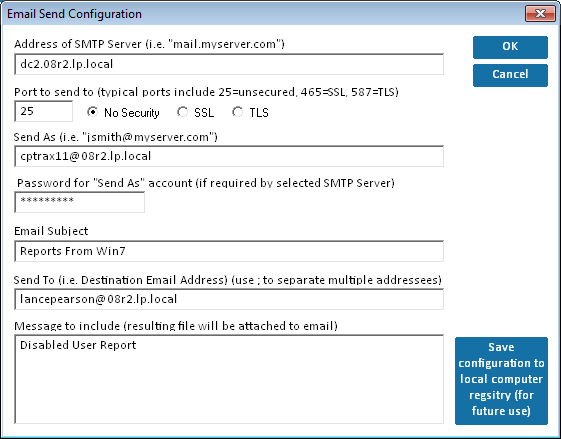Click the 'Address of SMTP Server' label
The height and width of the screenshot is (439, 561).
[x=149, y=44]
